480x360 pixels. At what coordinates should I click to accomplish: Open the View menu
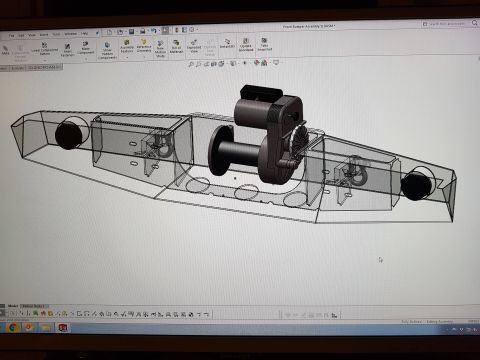pyautogui.click(x=32, y=35)
